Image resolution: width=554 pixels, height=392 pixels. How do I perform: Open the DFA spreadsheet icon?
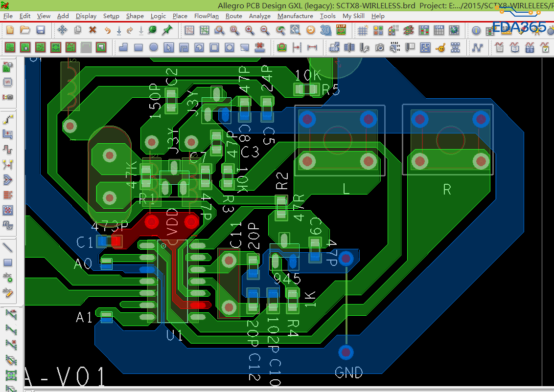click(439, 30)
